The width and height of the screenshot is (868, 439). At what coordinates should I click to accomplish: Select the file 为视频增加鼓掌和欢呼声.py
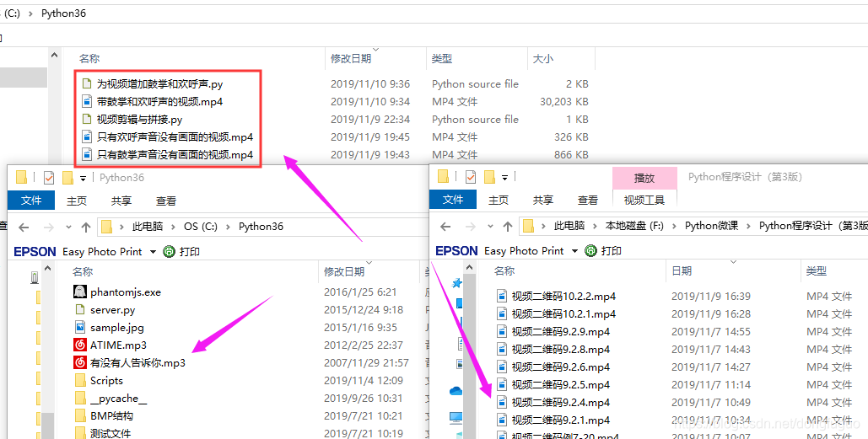click(160, 84)
